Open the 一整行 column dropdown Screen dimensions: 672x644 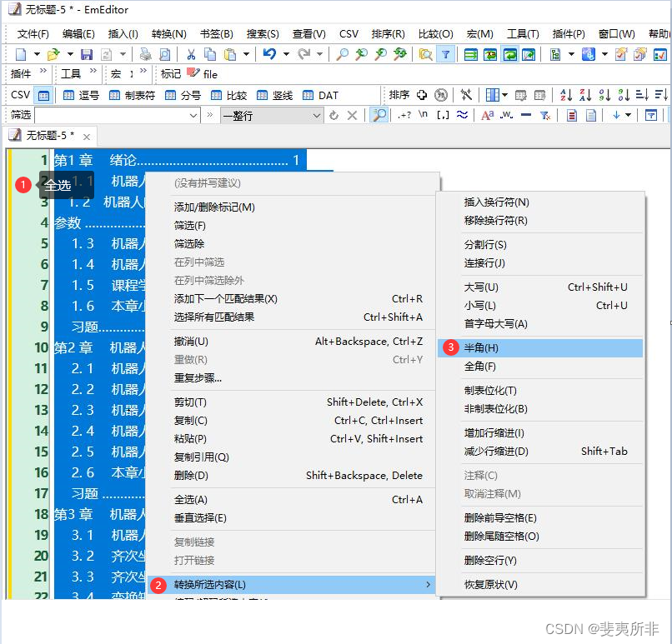(316, 116)
